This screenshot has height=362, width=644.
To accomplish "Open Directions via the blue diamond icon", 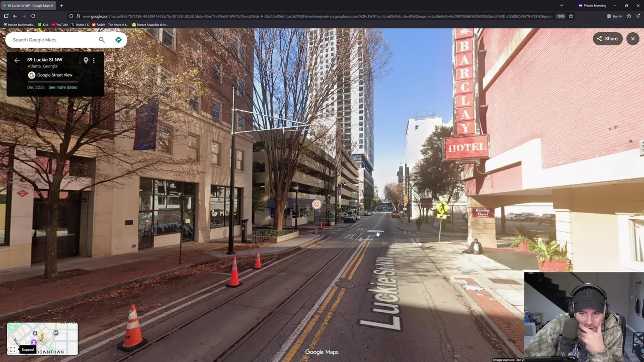I will pos(118,40).
